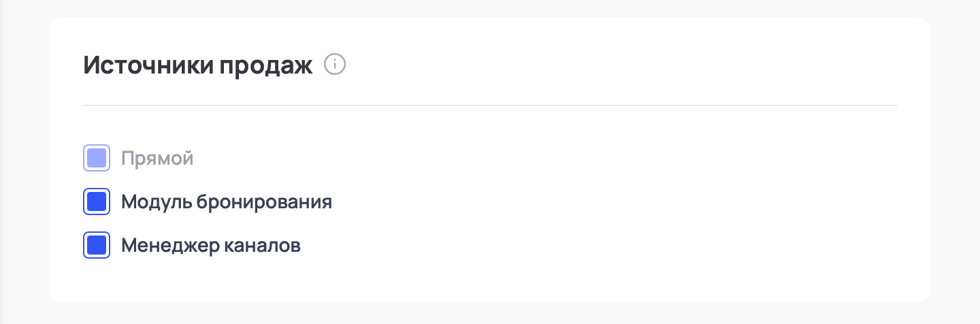Disable Модуль бронирования as a sales source

pyautogui.click(x=97, y=202)
